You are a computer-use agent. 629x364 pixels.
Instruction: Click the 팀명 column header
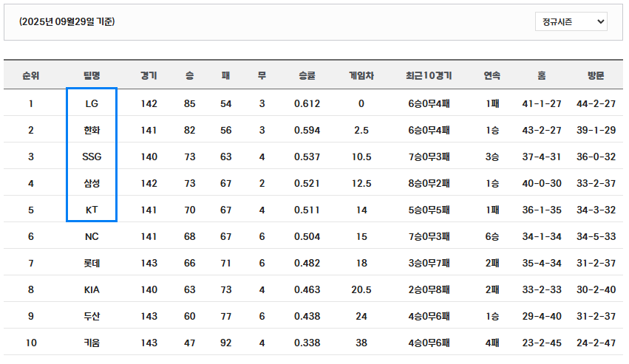tap(92, 75)
